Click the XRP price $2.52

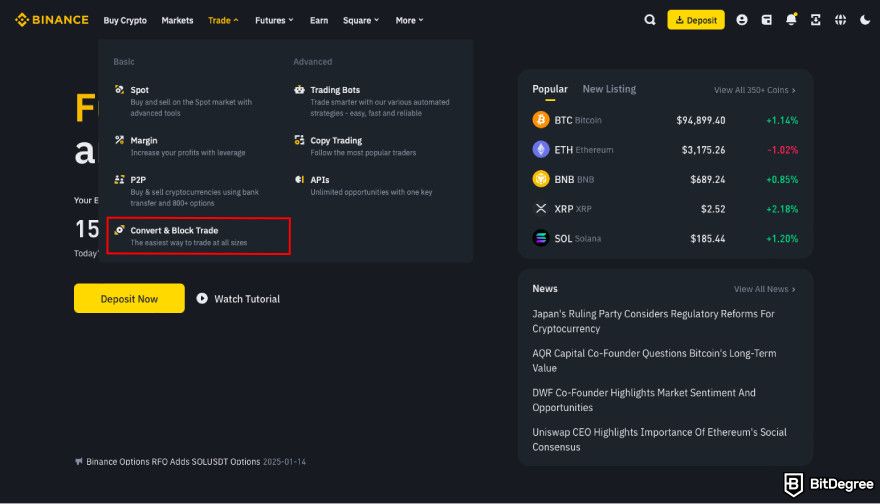click(713, 209)
